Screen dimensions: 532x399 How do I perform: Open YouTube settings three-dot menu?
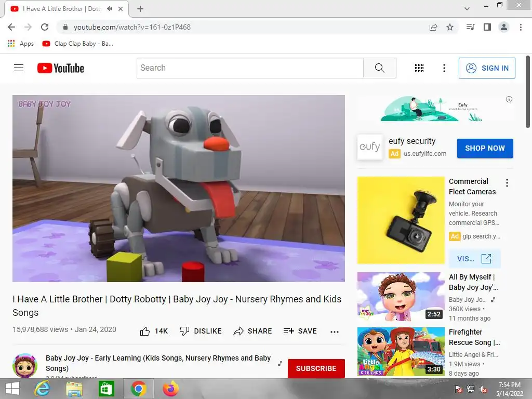(444, 68)
